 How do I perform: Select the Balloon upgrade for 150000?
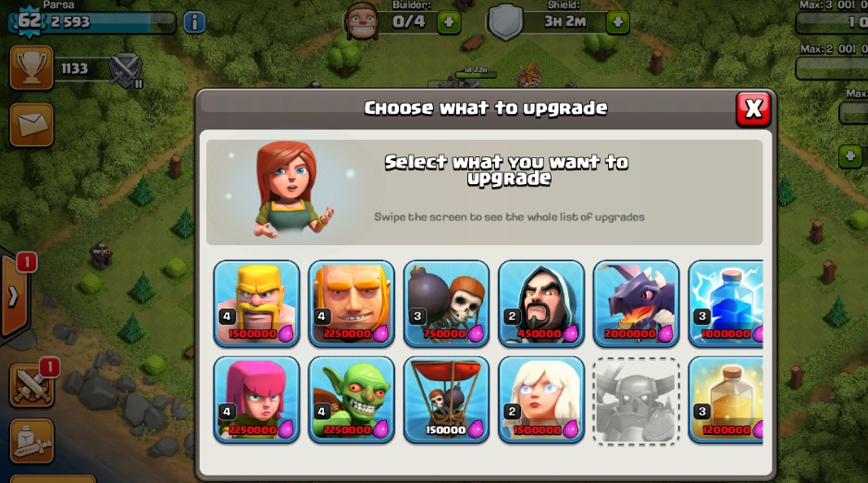(x=446, y=400)
